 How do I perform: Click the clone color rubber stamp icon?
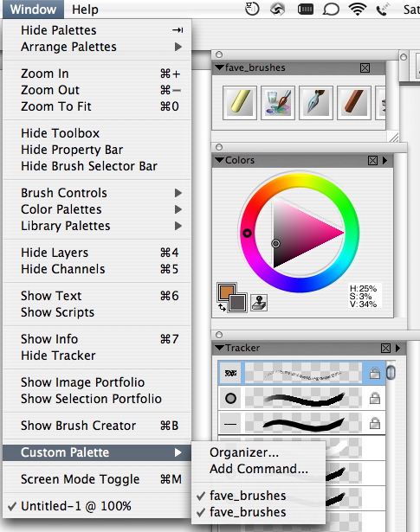pos(259,303)
